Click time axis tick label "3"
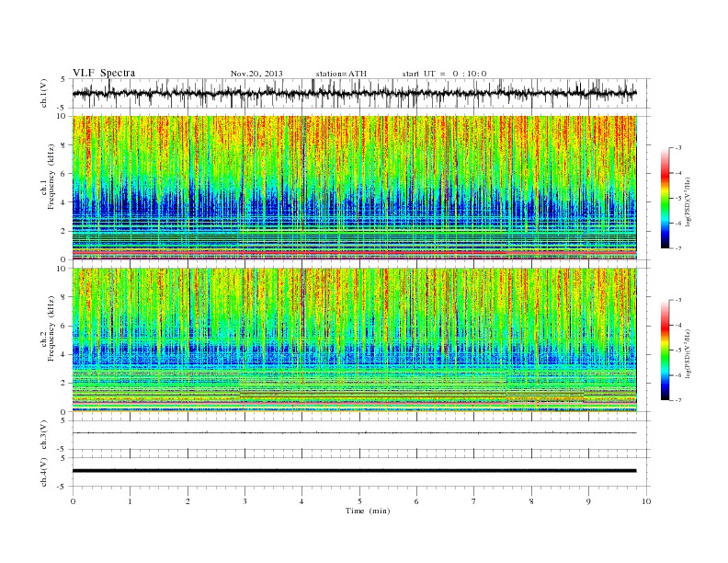Viewport: 728px width, 563px height. [245, 501]
